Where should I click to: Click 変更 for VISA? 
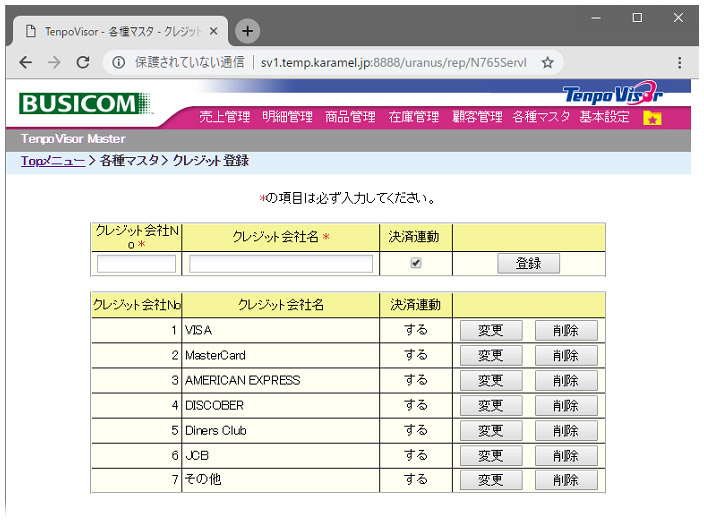pos(491,331)
